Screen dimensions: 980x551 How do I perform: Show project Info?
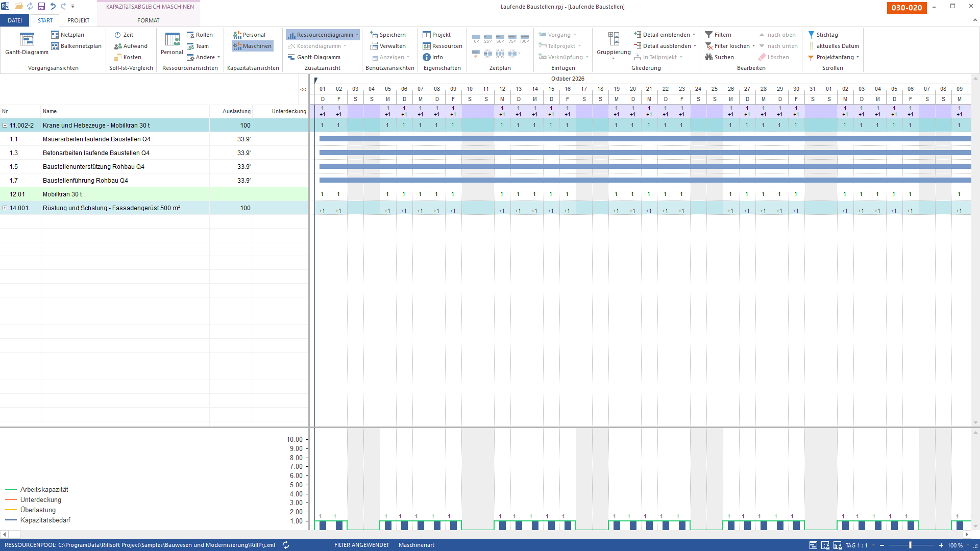click(x=432, y=57)
